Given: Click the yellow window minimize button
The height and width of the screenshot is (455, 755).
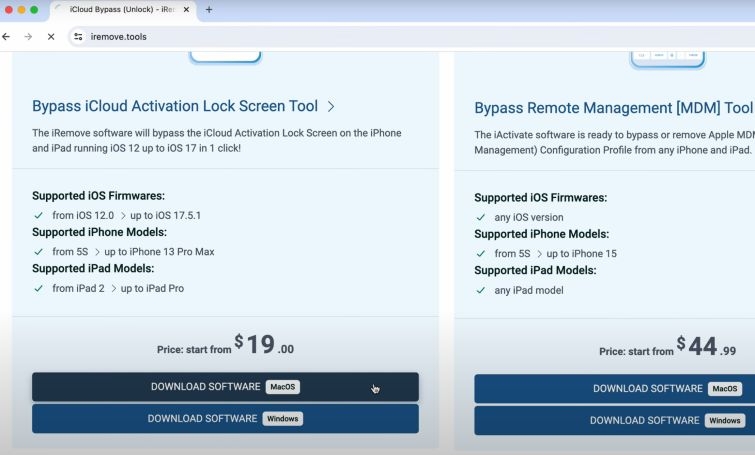Looking at the screenshot, I should tap(22, 10).
